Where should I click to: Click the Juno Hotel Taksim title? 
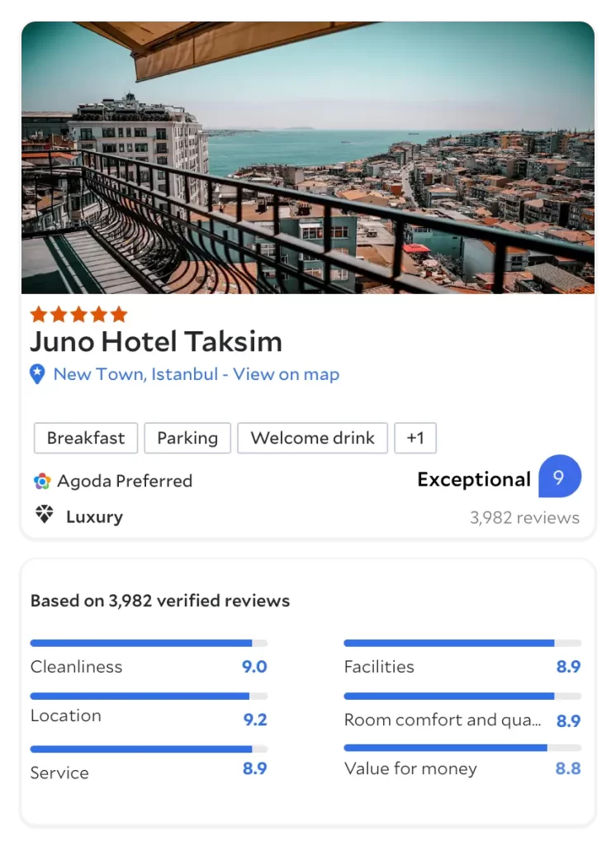click(x=156, y=341)
